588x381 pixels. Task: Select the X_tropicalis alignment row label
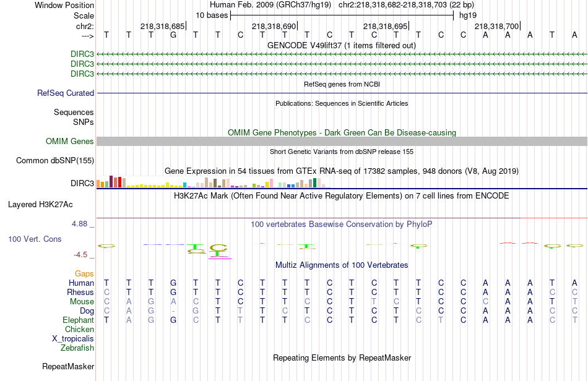tap(73, 339)
